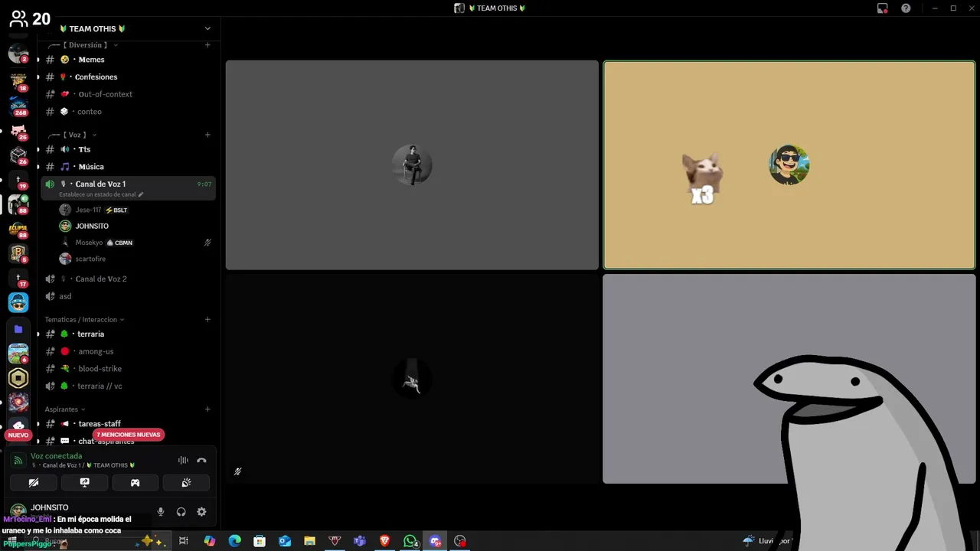Turn on camera in voice panel
The height and width of the screenshot is (551, 980).
tap(34, 483)
